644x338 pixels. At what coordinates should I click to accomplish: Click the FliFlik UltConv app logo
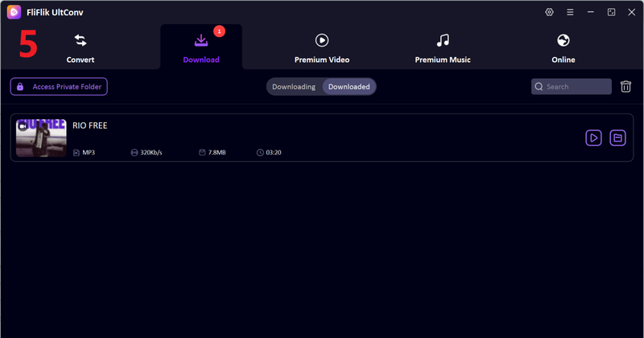point(14,12)
